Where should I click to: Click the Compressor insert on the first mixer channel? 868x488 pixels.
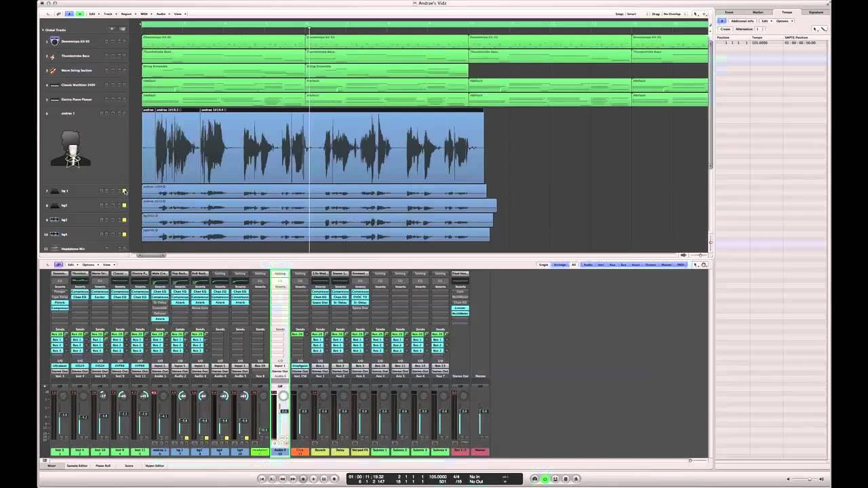[60, 308]
